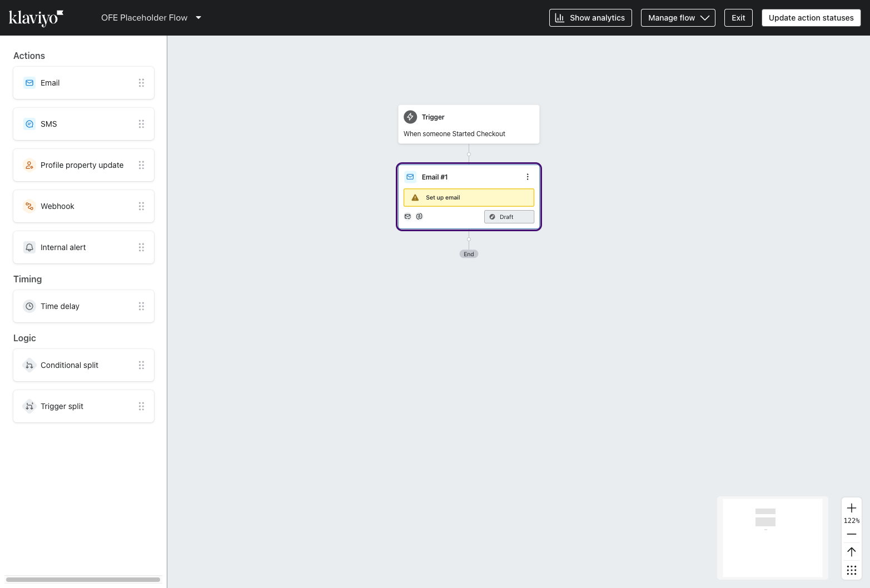The height and width of the screenshot is (588, 870).
Task: Click the Internal alert bell icon
Action: click(29, 247)
